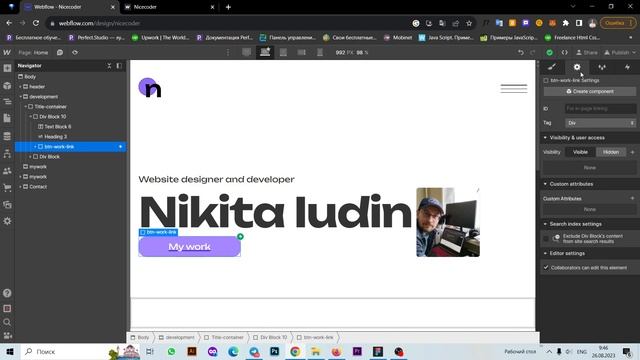The width and height of the screenshot is (640, 360).
Task: Open the code export icon
Action: pos(564,52)
